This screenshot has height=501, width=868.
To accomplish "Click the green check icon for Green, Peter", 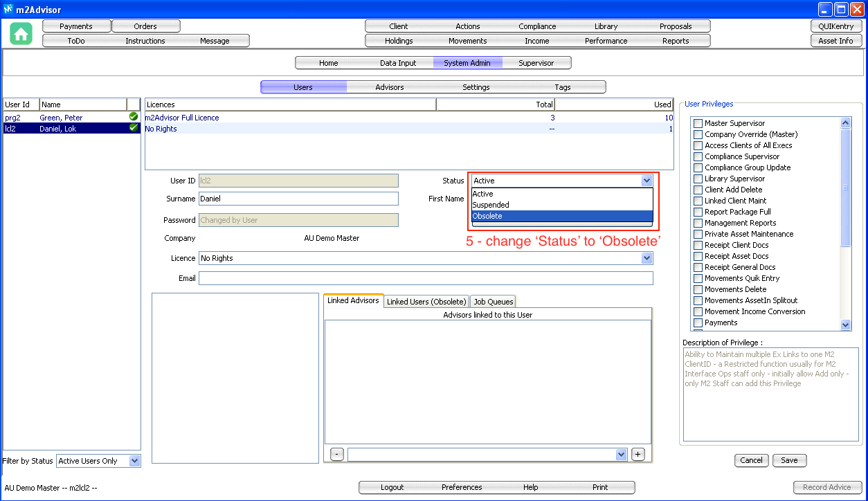I will click(x=134, y=117).
